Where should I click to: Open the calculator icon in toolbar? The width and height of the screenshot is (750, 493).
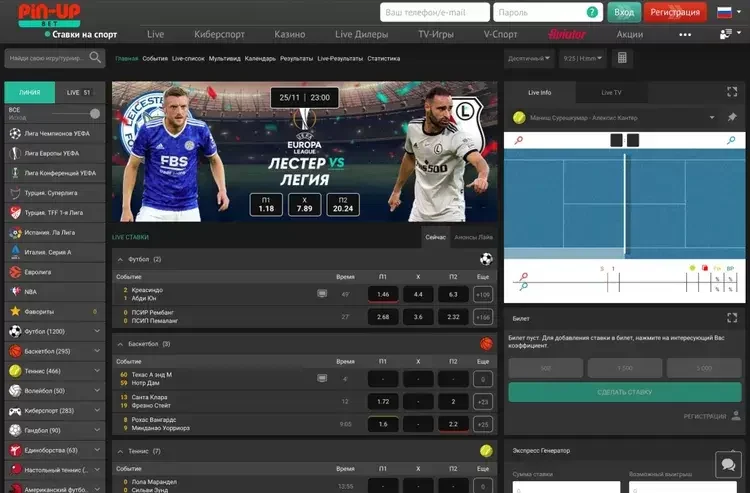pyautogui.click(x=622, y=58)
